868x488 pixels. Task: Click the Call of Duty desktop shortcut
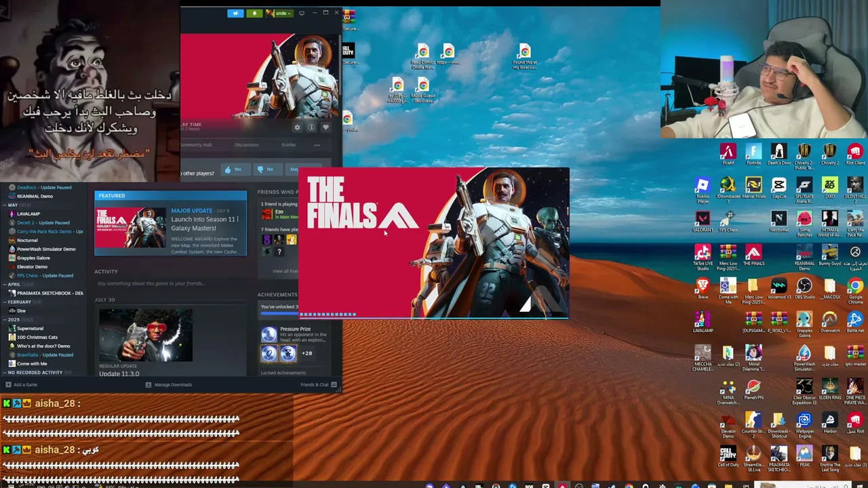pos(728,457)
